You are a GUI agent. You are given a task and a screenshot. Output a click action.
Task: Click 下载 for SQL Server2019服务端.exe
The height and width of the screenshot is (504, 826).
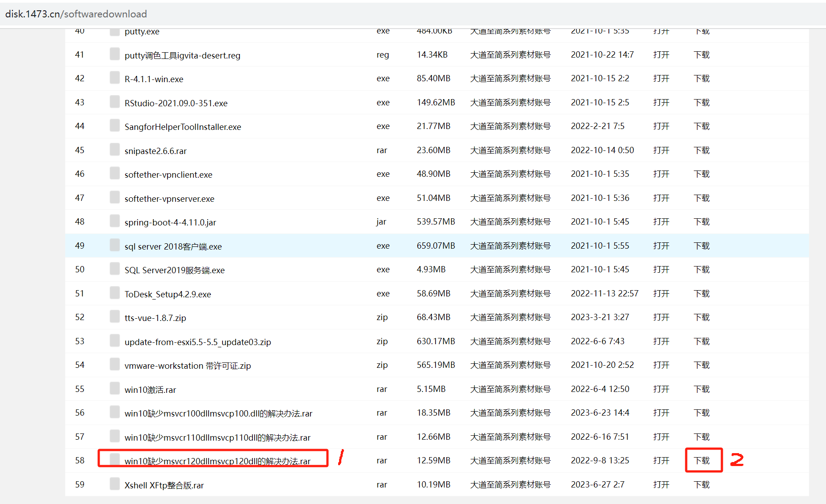(702, 269)
